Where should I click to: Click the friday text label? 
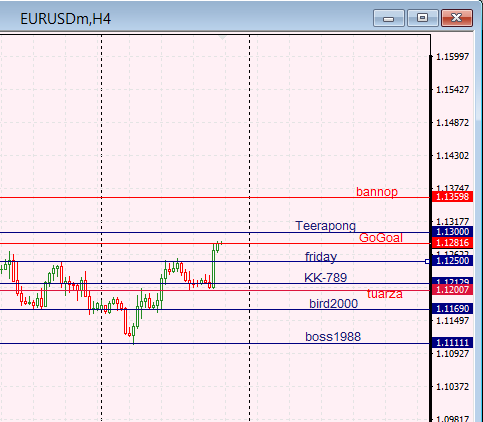[x=321, y=257]
